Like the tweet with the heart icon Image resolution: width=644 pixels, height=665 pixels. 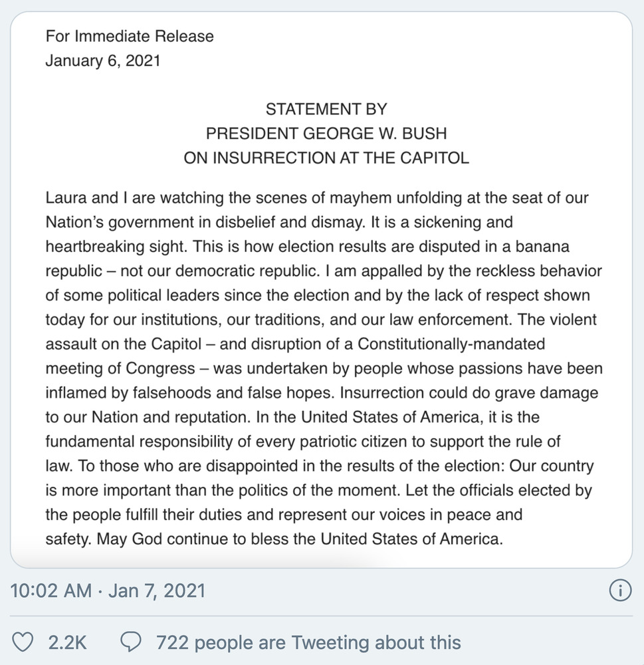pyautogui.click(x=22, y=642)
